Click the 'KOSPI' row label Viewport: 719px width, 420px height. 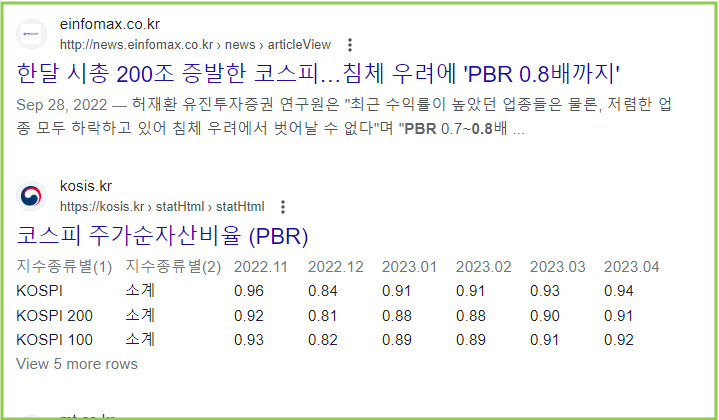click(x=39, y=291)
